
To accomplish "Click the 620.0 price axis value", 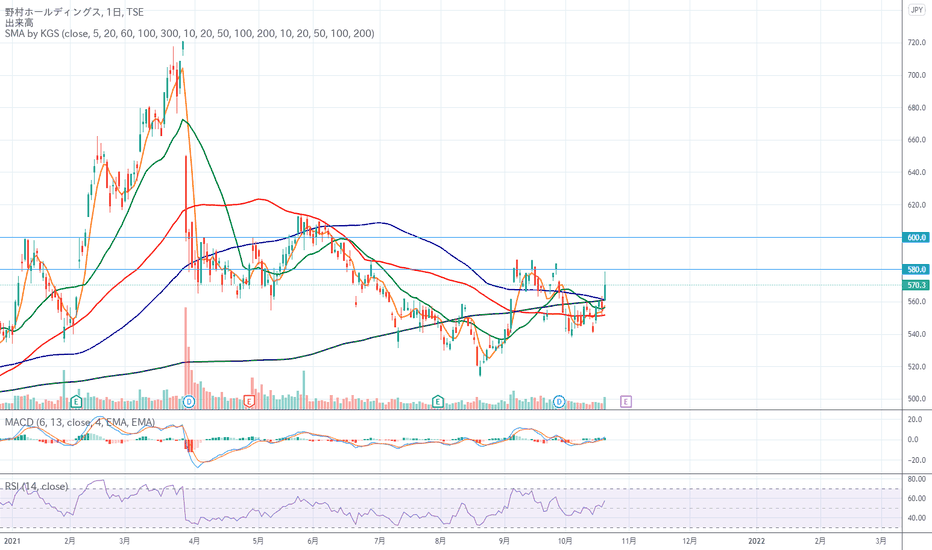I will 917,205.
